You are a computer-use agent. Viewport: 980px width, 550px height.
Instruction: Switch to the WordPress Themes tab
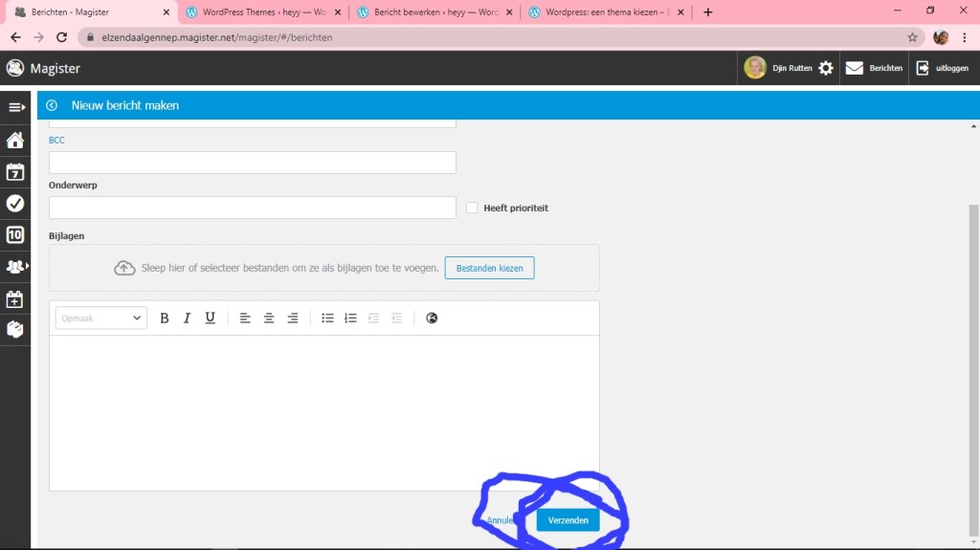point(258,12)
